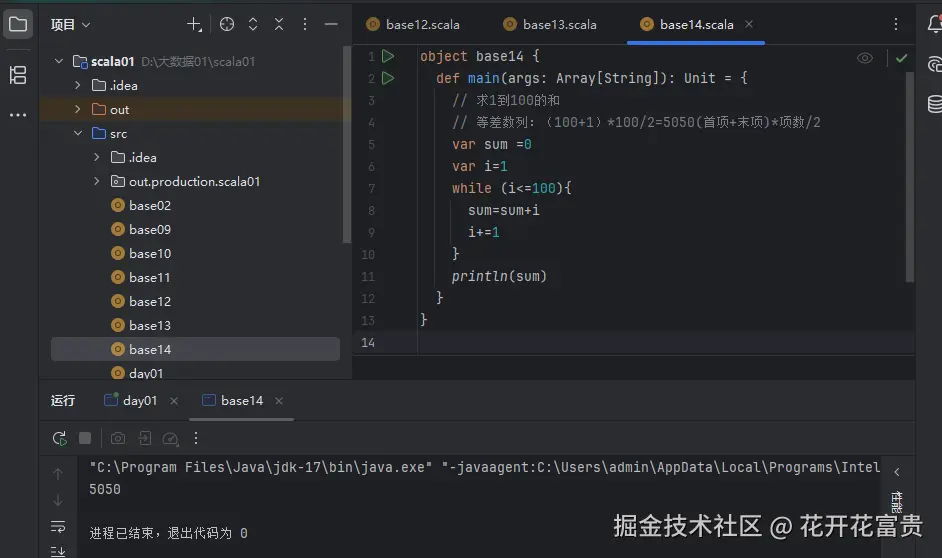Click the println(sum) code line
Viewport: 942px width, 558px height.
pyautogui.click(x=499, y=276)
